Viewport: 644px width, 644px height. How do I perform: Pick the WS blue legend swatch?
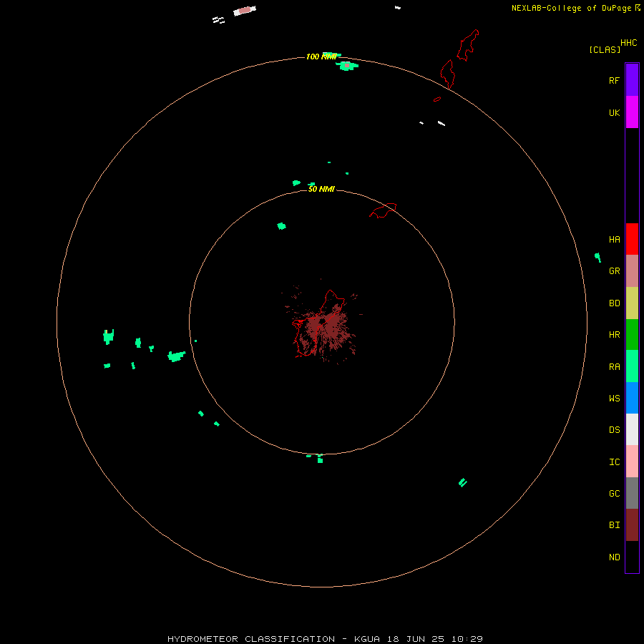tap(632, 398)
